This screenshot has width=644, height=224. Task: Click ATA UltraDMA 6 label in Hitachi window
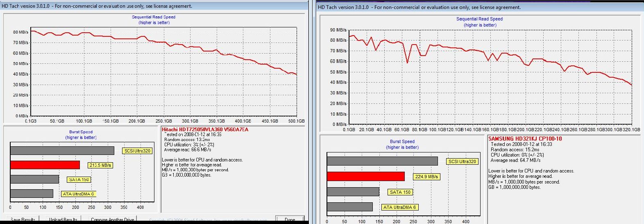click(78, 194)
